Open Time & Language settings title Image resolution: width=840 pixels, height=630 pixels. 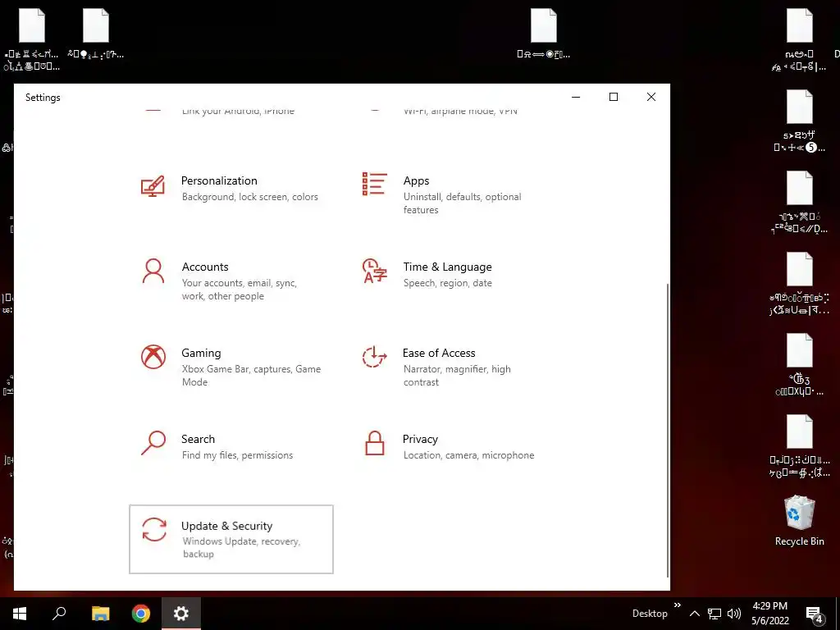tap(447, 267)
